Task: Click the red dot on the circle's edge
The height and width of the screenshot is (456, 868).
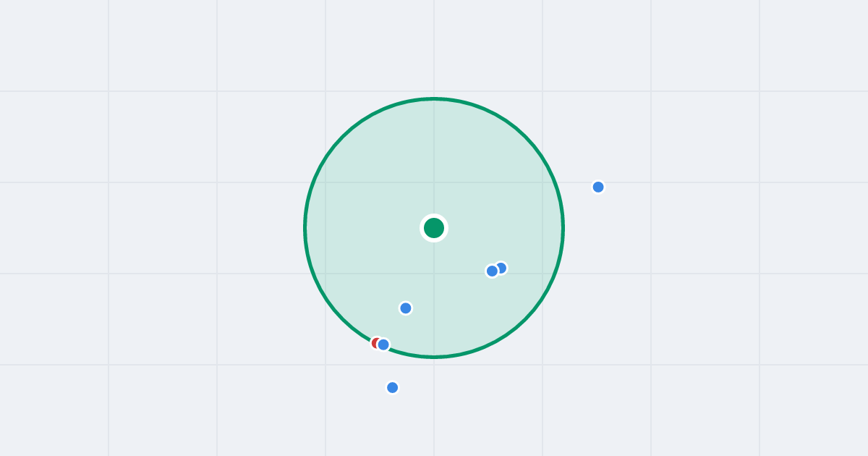Action: (376, 343)
